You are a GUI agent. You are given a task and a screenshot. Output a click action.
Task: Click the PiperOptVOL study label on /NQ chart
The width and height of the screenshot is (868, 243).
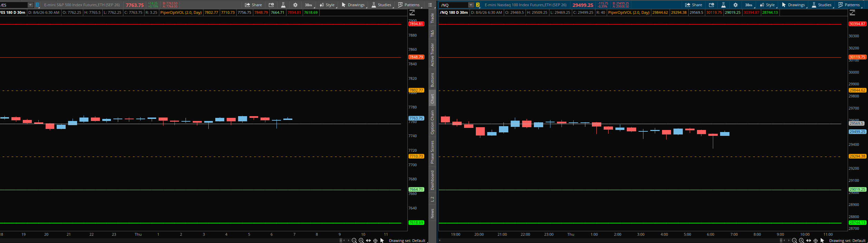[x=629, y=12]
